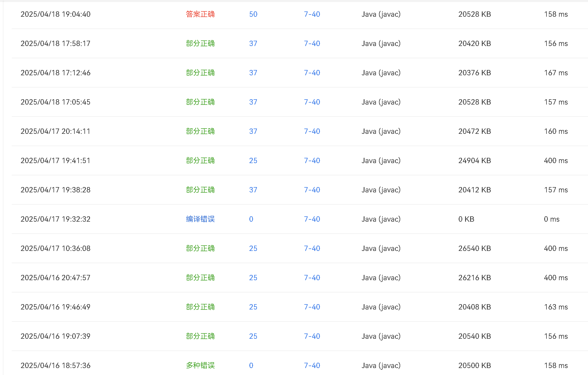
Task: Open score 50 of 19:04:40 submission
Action: point(253,14)
